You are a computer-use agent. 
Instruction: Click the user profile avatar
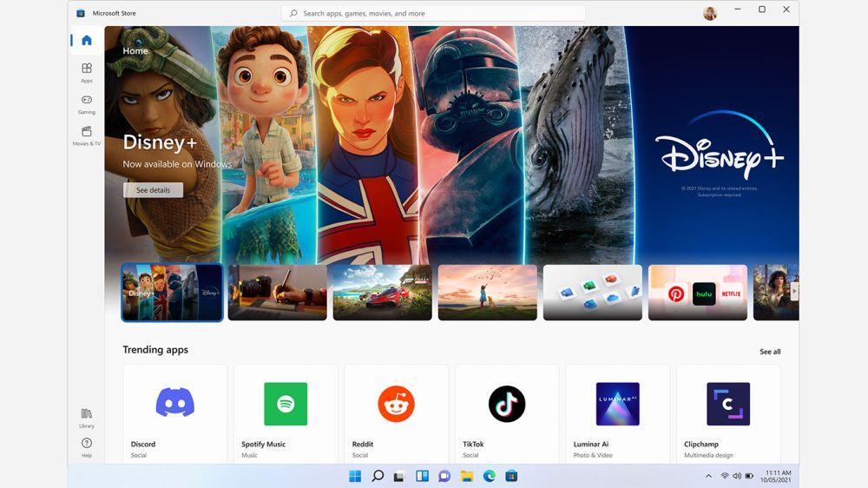click(x=710, y=13)
